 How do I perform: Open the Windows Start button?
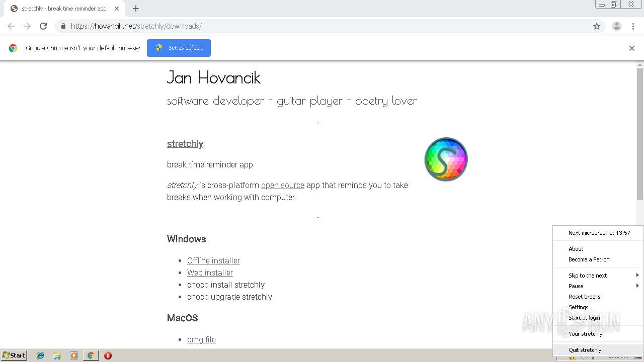point(14,355)
